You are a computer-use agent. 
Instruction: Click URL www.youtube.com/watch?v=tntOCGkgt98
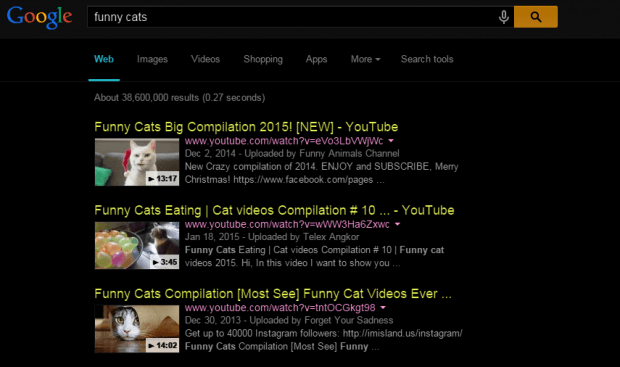(x=280, y=308)
